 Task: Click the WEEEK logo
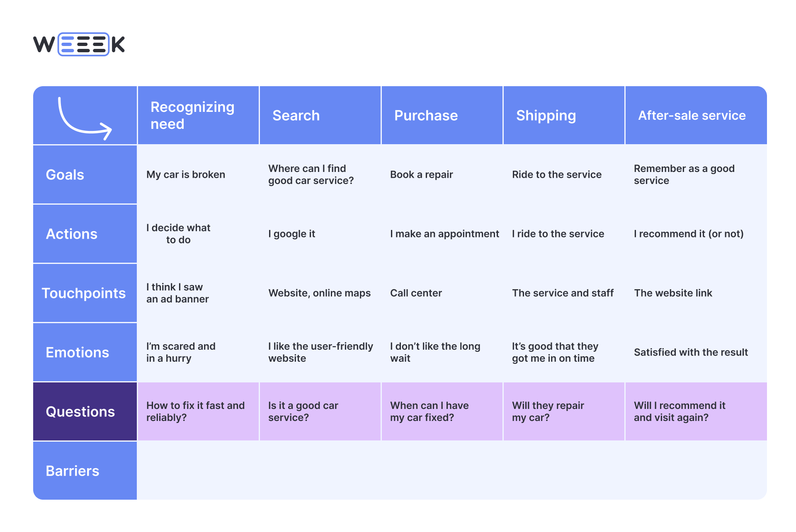click(x=79, y=44)
